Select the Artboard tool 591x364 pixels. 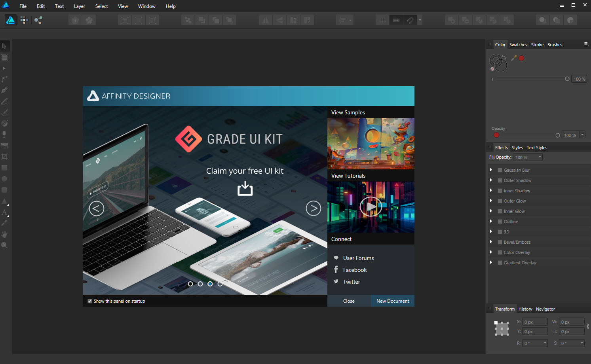(4, 57)
